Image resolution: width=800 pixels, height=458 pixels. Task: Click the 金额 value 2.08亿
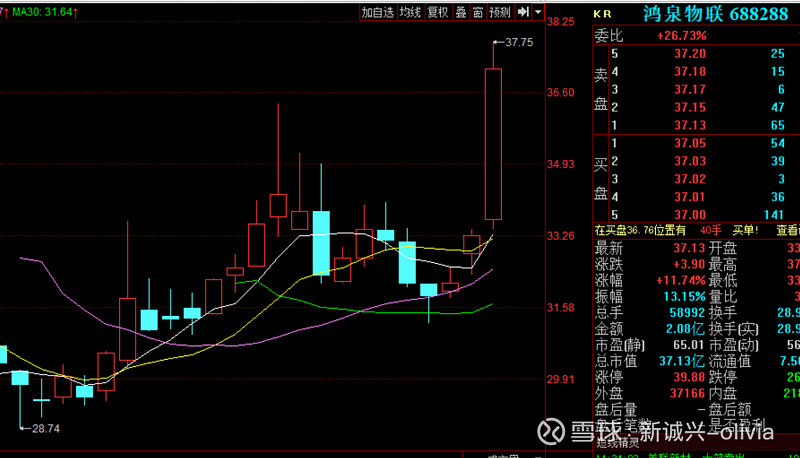(x=685, y=329)
